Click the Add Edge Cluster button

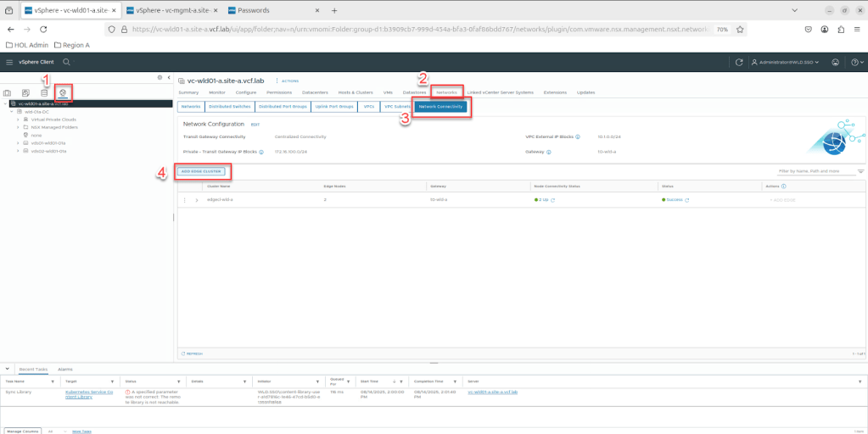[200, 171]
